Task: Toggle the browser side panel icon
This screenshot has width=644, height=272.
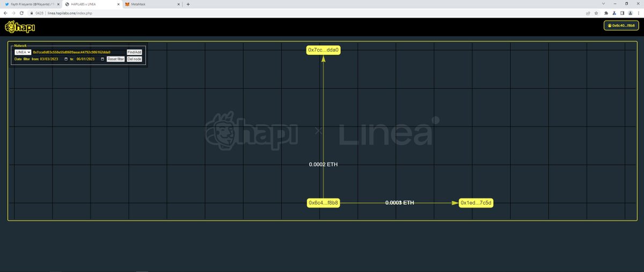Action: point(622,13)
